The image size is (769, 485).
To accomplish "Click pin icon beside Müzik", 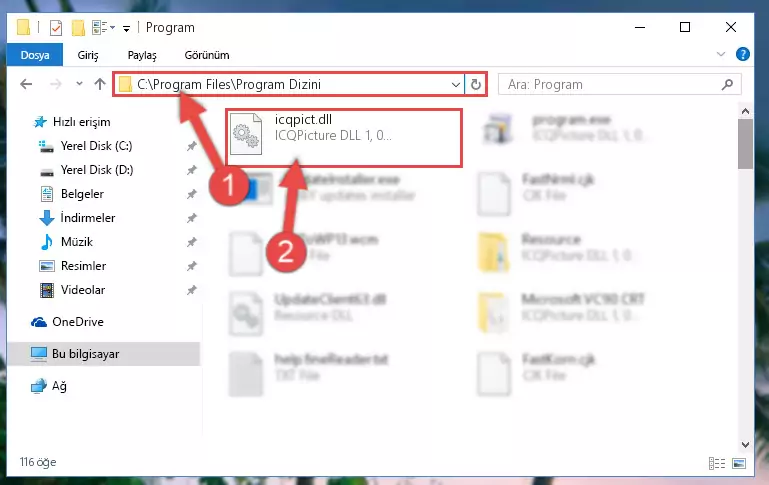I will pyautogui.click(x=191, y=242).
